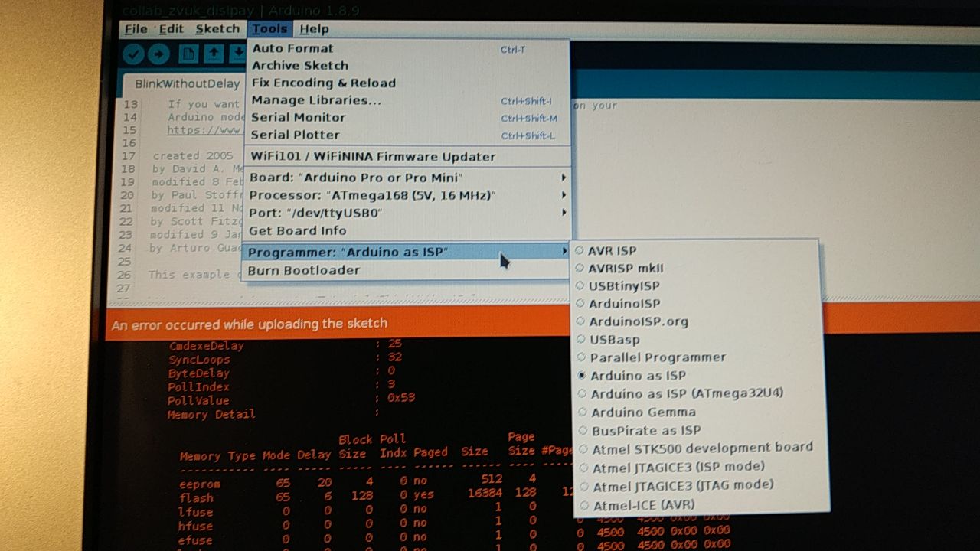Screen dimensions: 980x551
Task: Select AVRISP mkII programmer
Action: coord(697,268)
